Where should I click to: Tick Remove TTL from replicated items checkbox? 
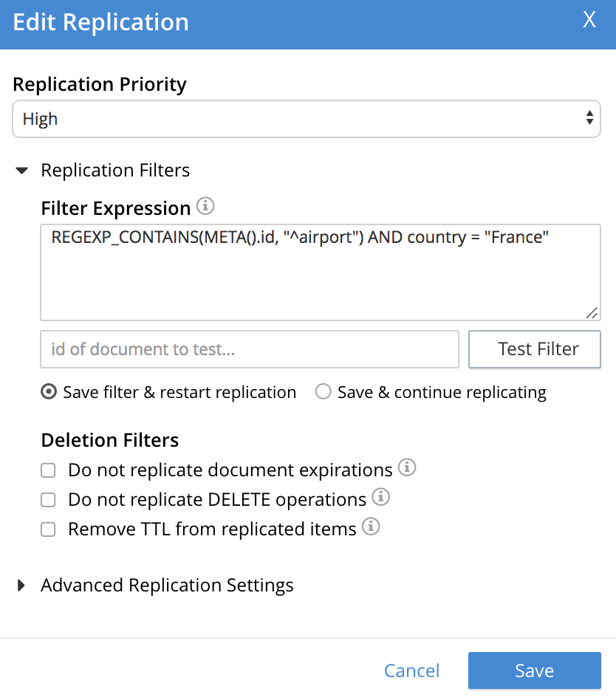pyautogui.click(x=49, y=529)
